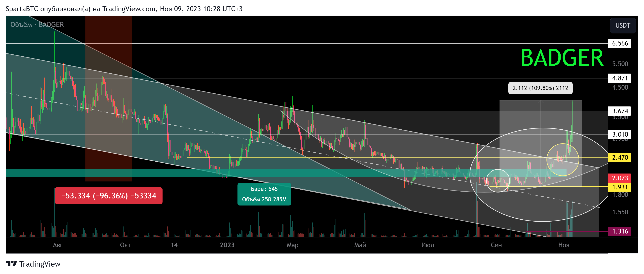Click the yellow 2.470 price label
644x274 pixels.
point(619,157)
